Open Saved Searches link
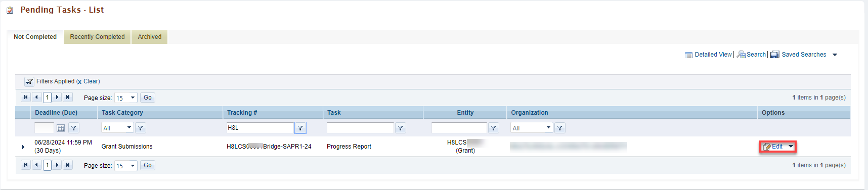Image resolution: width=868 pixels, height=190 pixels. click(804, 55)
